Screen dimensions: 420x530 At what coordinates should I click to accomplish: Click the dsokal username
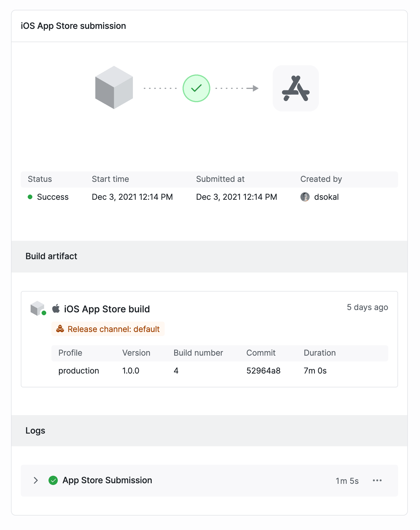tap(326, 197)
